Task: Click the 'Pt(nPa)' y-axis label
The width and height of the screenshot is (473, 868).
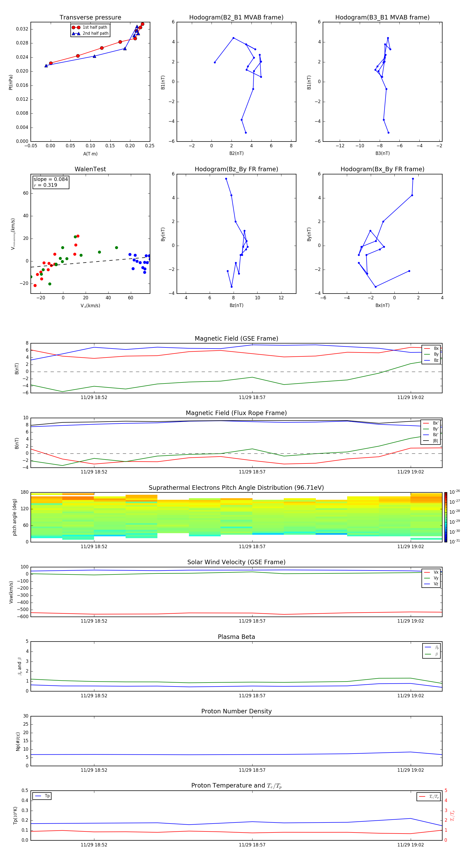Action: pos(11,82)
